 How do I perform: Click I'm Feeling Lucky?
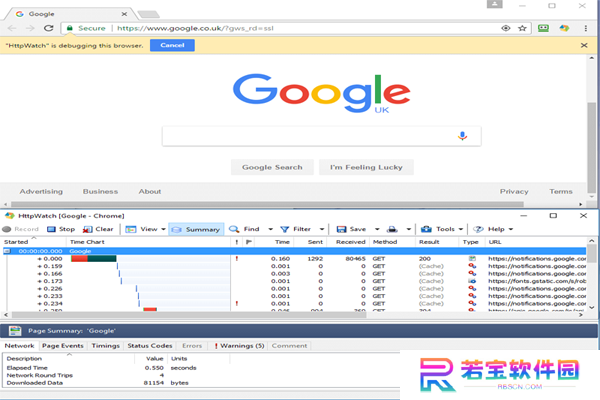[366, 167]
